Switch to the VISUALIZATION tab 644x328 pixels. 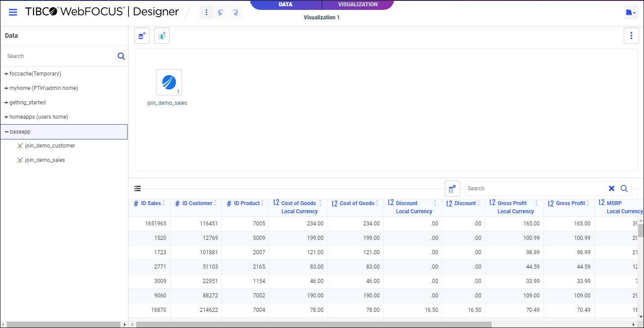pyautogui.click(x=358, y=4)
